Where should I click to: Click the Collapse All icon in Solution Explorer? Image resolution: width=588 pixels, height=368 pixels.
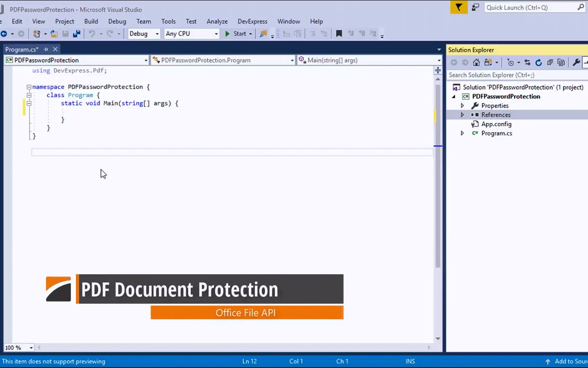click(x=550, y=63)
